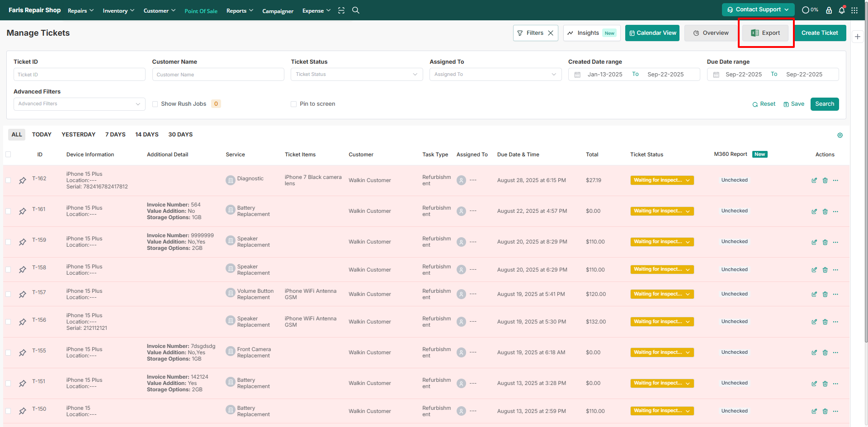Image resolution: width=868 pixels, height=427 pixels.
Task: Open more actions menu for ticket T-157
Action: click(835, 294)
